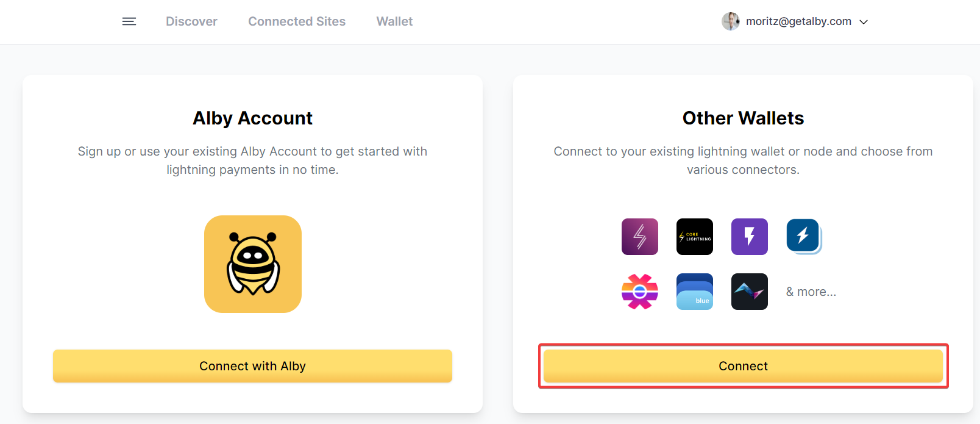Select the dark icon with polygonal zigzag
980x424 pixels.
coord(750,292)
